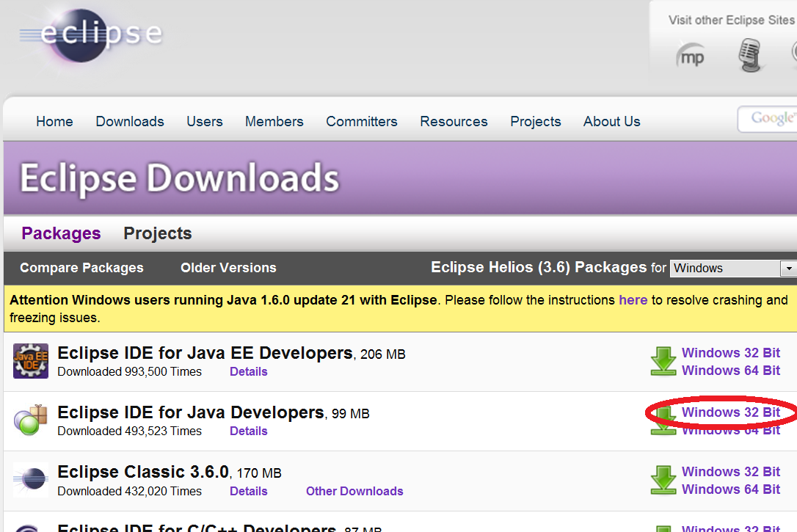
Task: Click the Java Developers package icon
Action: [x=31, y=420]
